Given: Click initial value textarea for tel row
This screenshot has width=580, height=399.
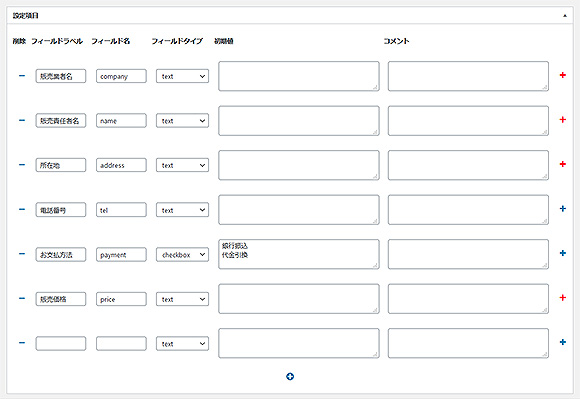Looking at the screenshot, I should coord(299,210).
